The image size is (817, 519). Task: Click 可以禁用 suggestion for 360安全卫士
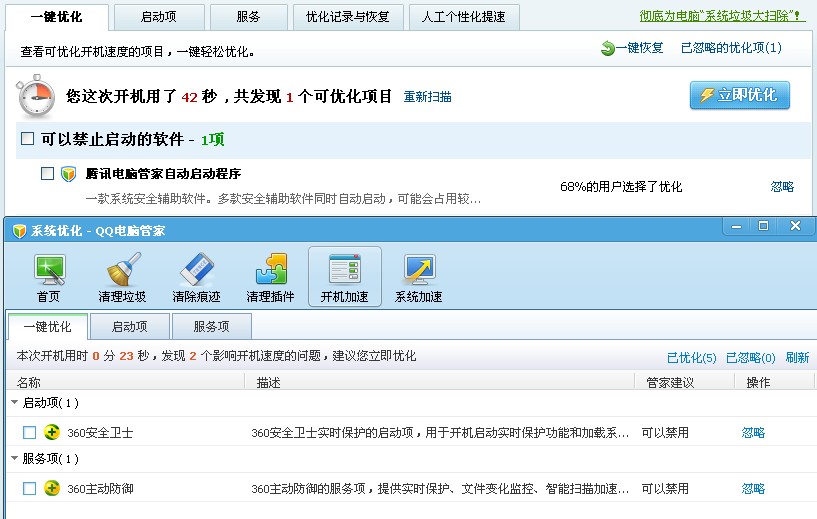tap(665, 432)
